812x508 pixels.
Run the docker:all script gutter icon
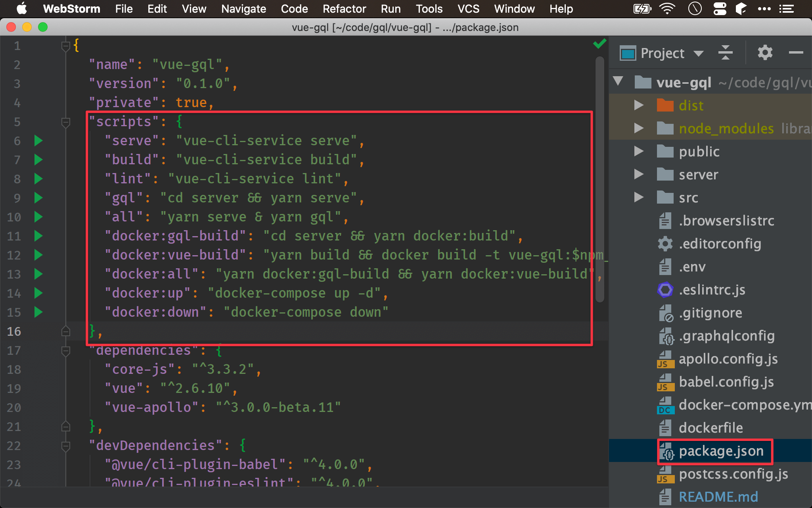click(38, 274)
